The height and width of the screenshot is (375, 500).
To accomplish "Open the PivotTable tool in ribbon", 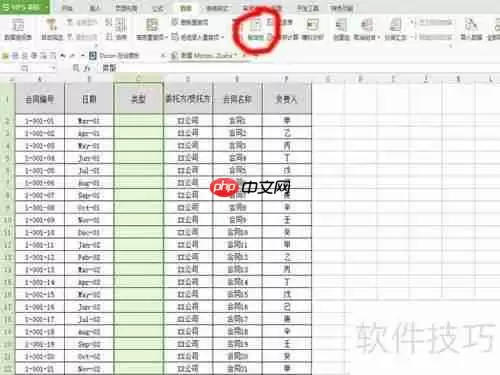I will [x=18, y=29].
